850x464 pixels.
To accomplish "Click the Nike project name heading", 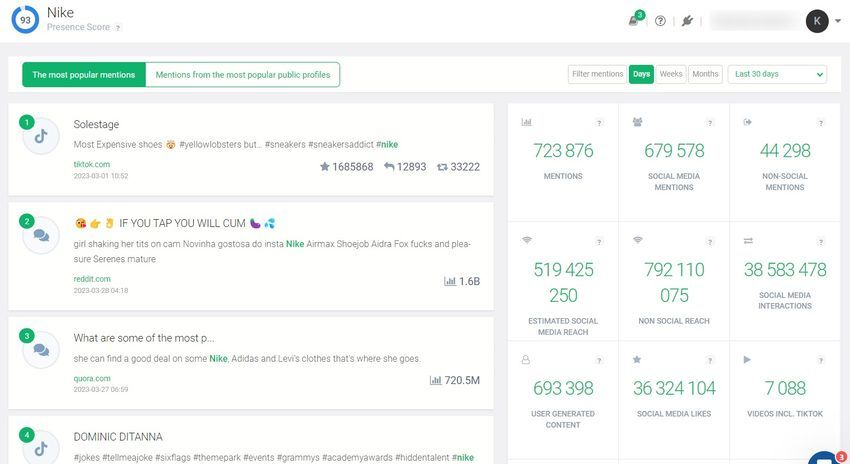I will pyautogui.click(x=60, y=12).
